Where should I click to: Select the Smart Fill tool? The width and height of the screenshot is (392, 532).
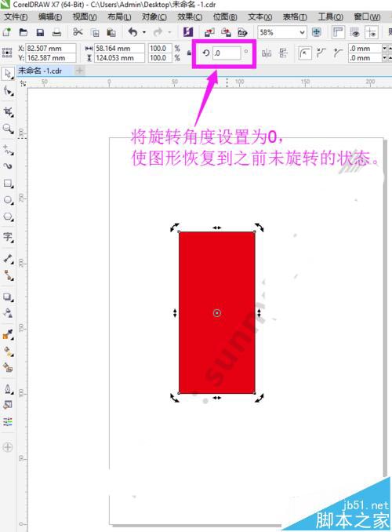pyautogui.click(x=8, y=367)
